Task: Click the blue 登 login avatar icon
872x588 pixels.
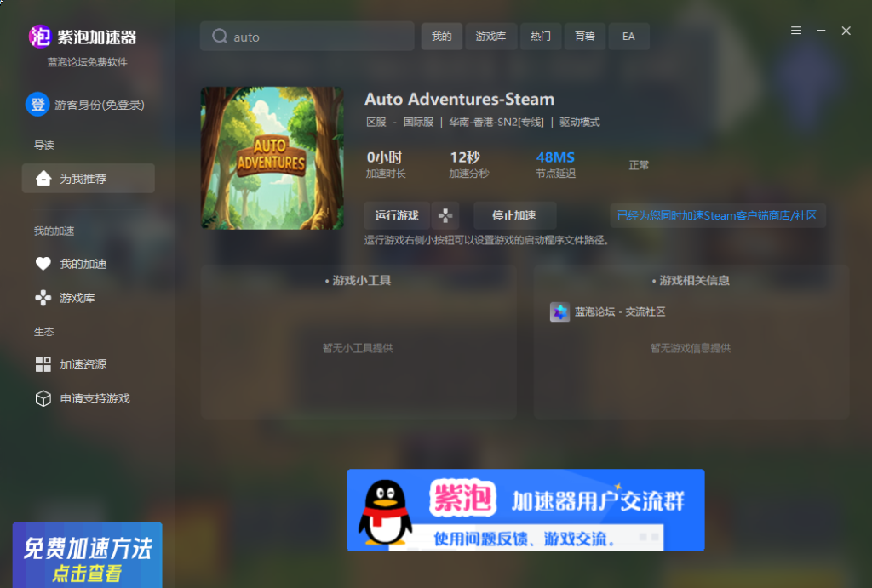Action: [37, 105]
